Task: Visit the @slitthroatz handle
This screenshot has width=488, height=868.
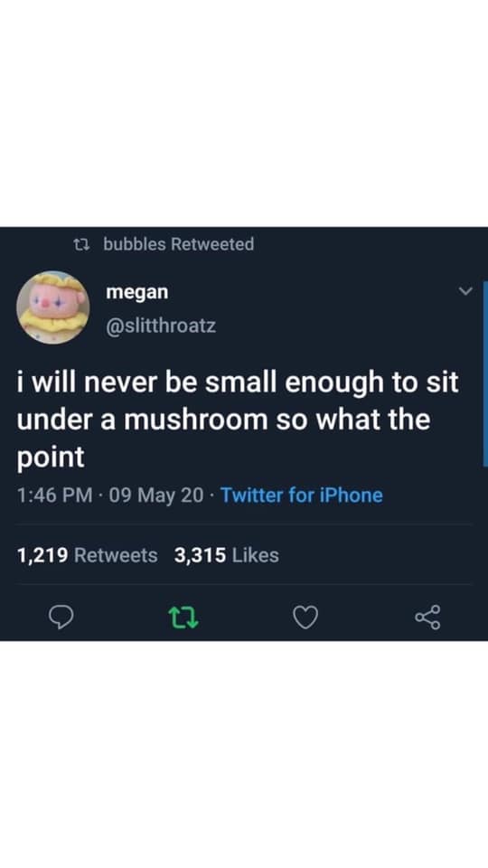Action: 161,325
